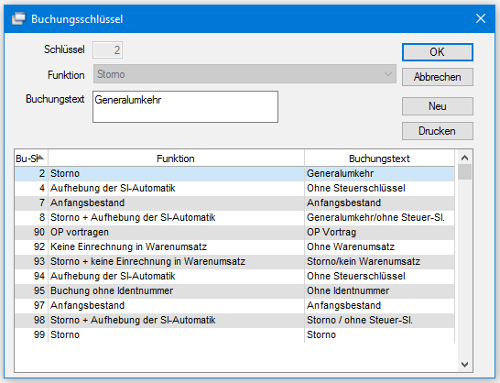The height and width of the screenshot is (383, 500).
Task: Open the disabled Funktion dropdown showing Storno
Action: tap(245, 74)
